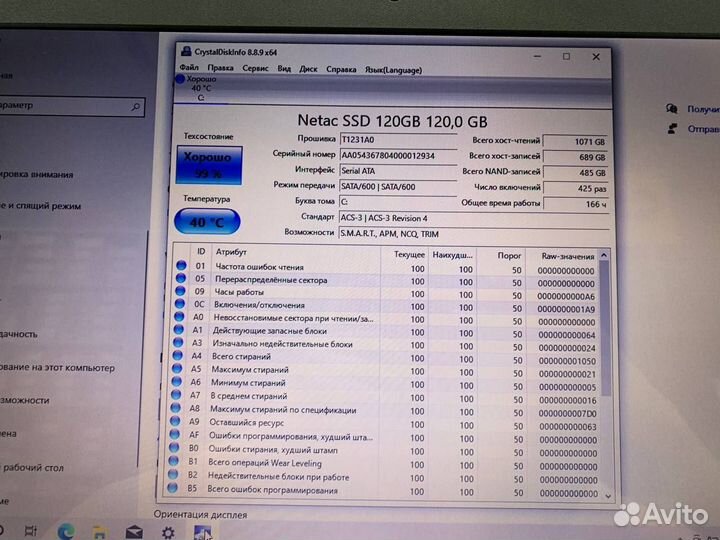This screenshot has height=540, width=720.
Task: Open the Вид menu
Action: tap(284, 68)
